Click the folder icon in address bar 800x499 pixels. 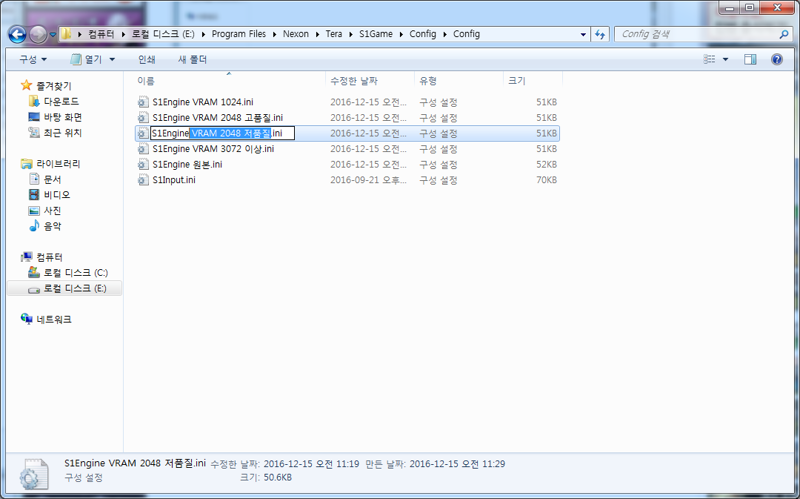point(66,34)
